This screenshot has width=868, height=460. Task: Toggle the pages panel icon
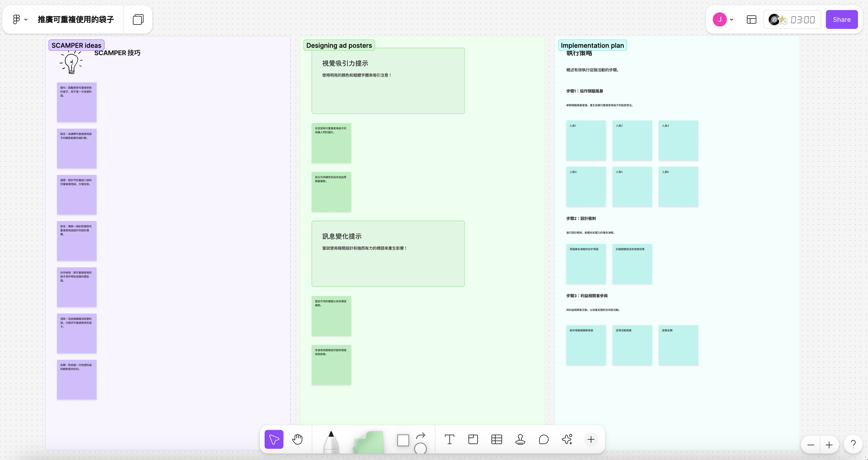[x=138, y=19]
